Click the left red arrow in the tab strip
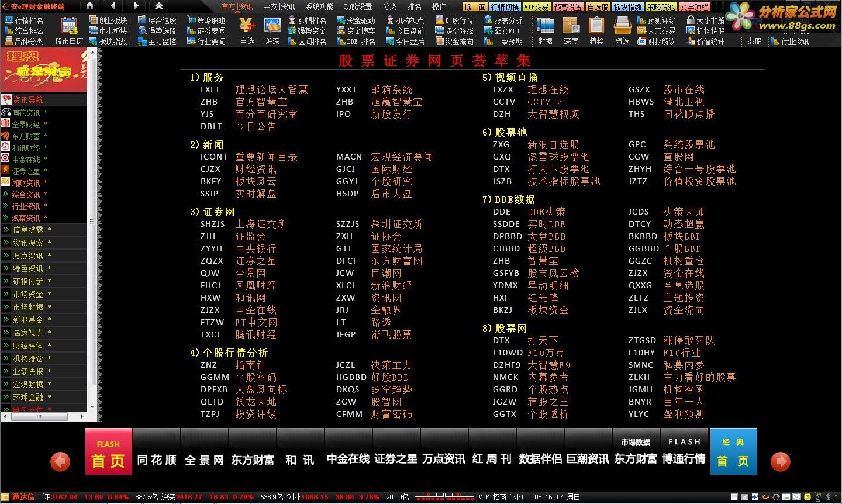Viewport: 842px width, 504px height. [x=60, y=461]
